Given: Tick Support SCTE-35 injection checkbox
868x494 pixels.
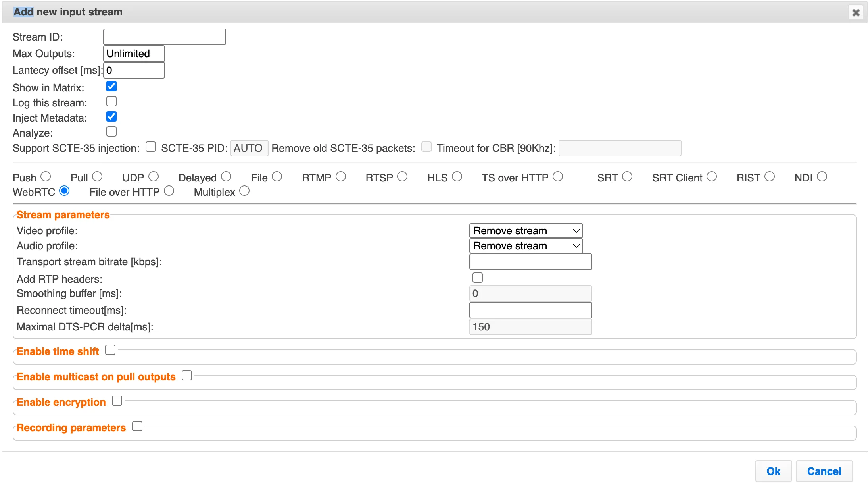Looking at the screenshot, I should coord(151,147).
